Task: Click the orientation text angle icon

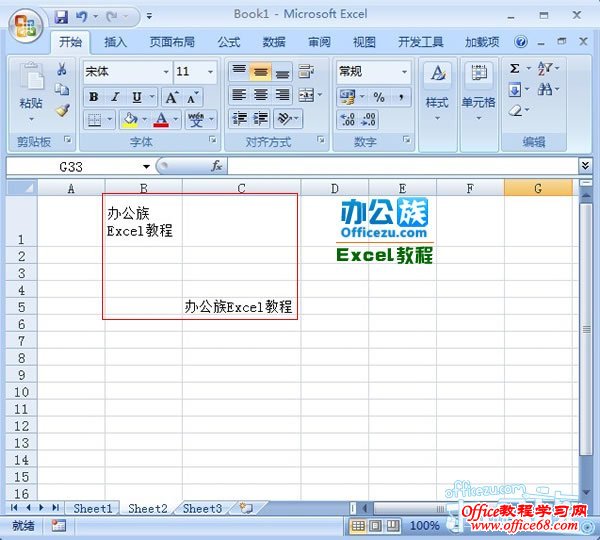Action: (x=284, y=119)
